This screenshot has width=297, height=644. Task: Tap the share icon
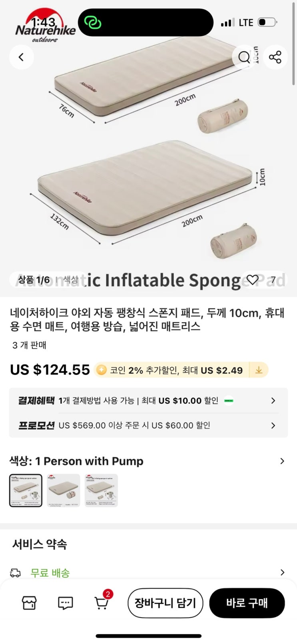[x=275, y=57]
